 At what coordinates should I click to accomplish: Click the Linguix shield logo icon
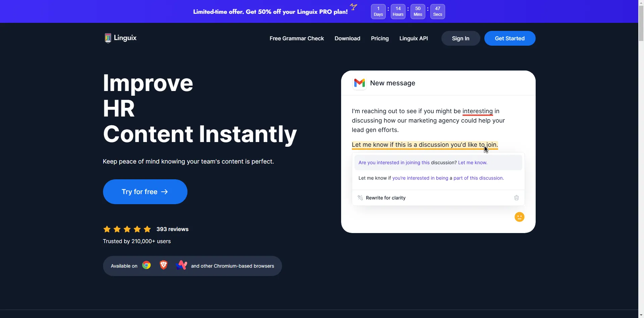[108, 38]
